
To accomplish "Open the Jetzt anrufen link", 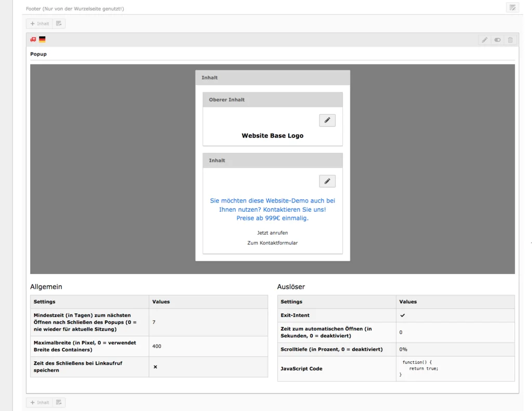I will 272,232.
